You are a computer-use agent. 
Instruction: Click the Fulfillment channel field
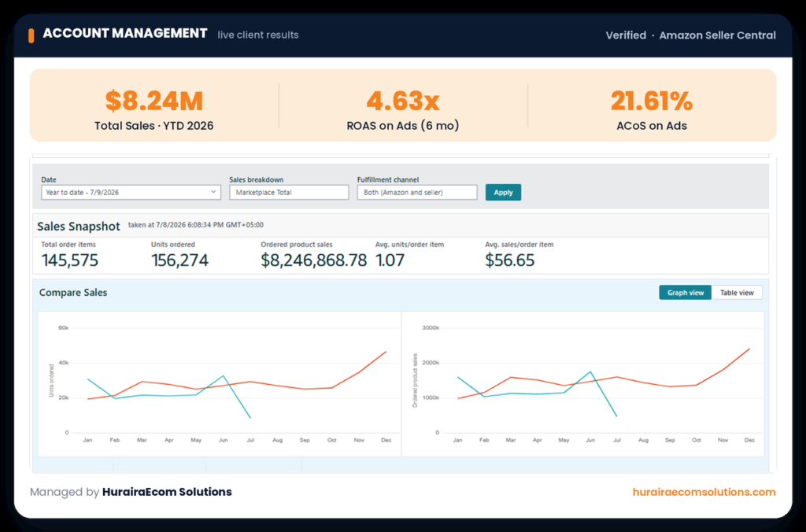point(417,192)
